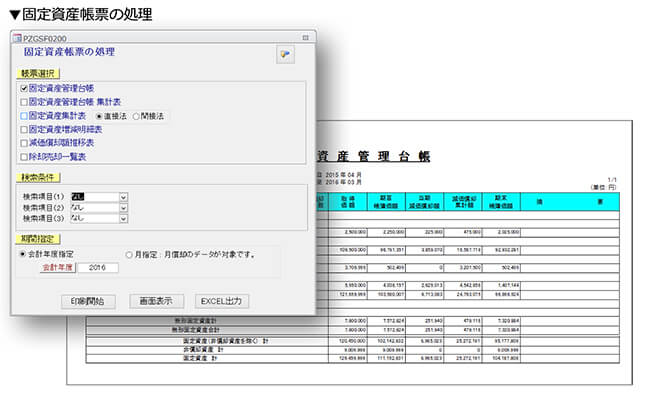Select the 間接法 radio button
Viewport: 650px width, 401px height.
136,117
